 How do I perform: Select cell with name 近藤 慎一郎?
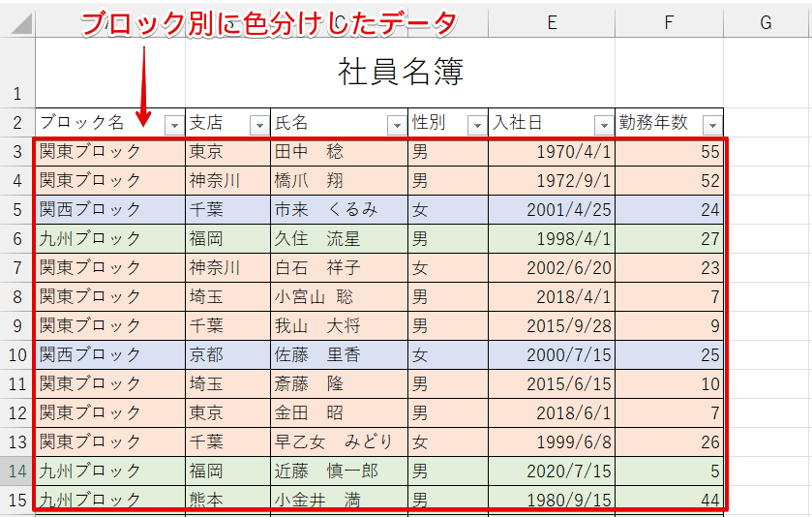[x=339, y=471]
